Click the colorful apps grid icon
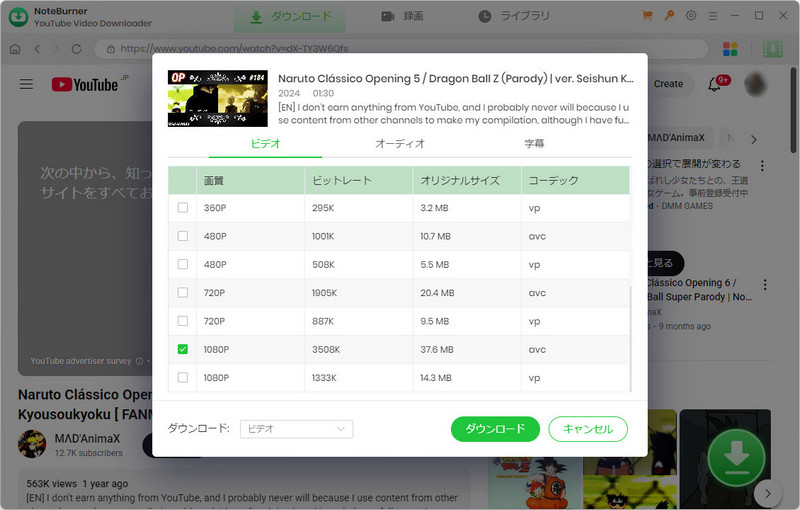The image size is (800, 510). [730, 49]
